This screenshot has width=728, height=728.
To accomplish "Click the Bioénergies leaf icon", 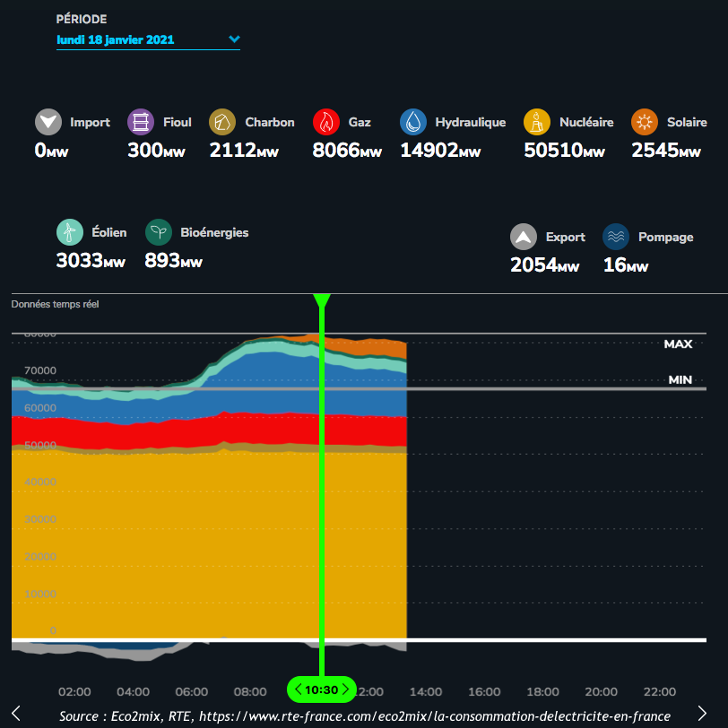I will 159,232.
